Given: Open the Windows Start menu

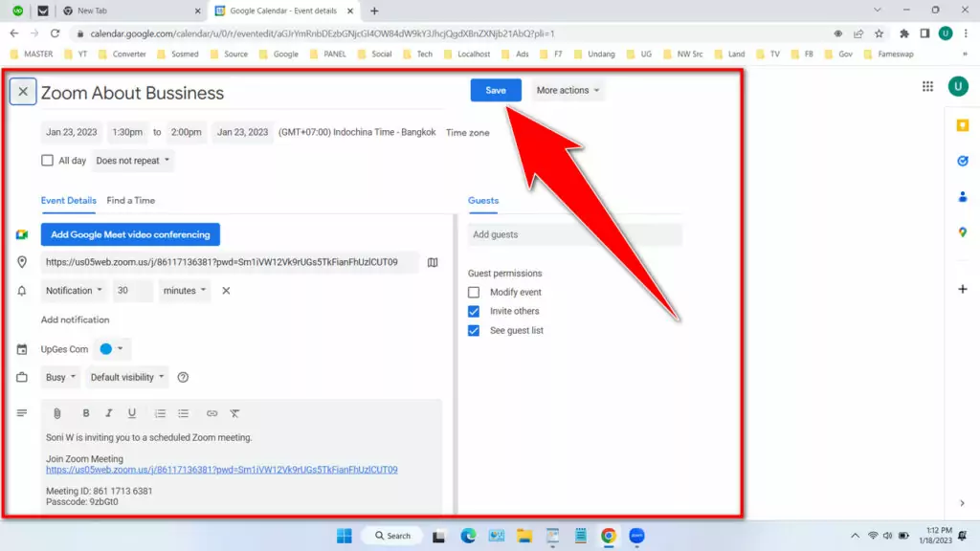Looking at the screenshot, I should tap(345, 536).
